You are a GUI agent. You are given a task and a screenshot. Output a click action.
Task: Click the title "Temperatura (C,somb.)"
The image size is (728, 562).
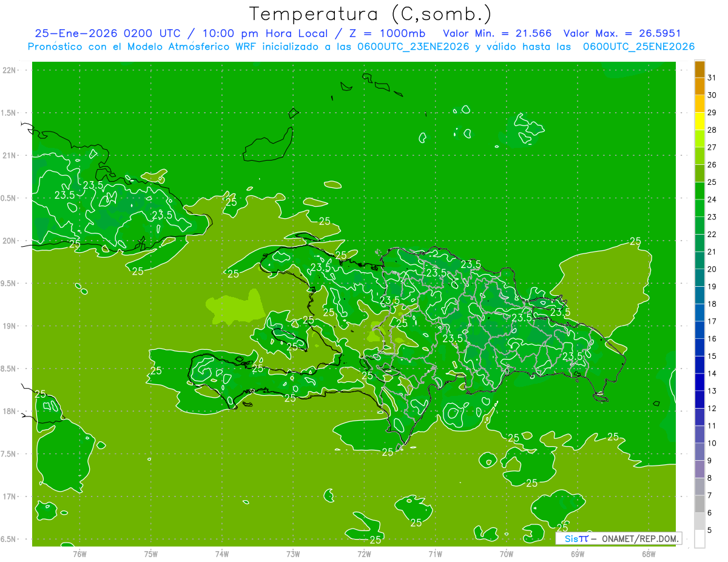click(370, 14)
